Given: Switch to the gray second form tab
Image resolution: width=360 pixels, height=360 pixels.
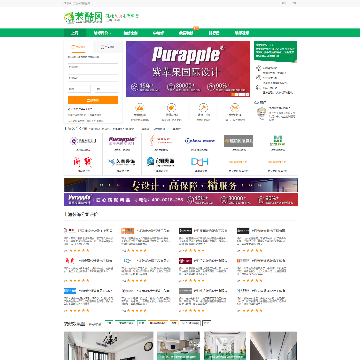Looking at the screenshot, I should tap(108, 47).
